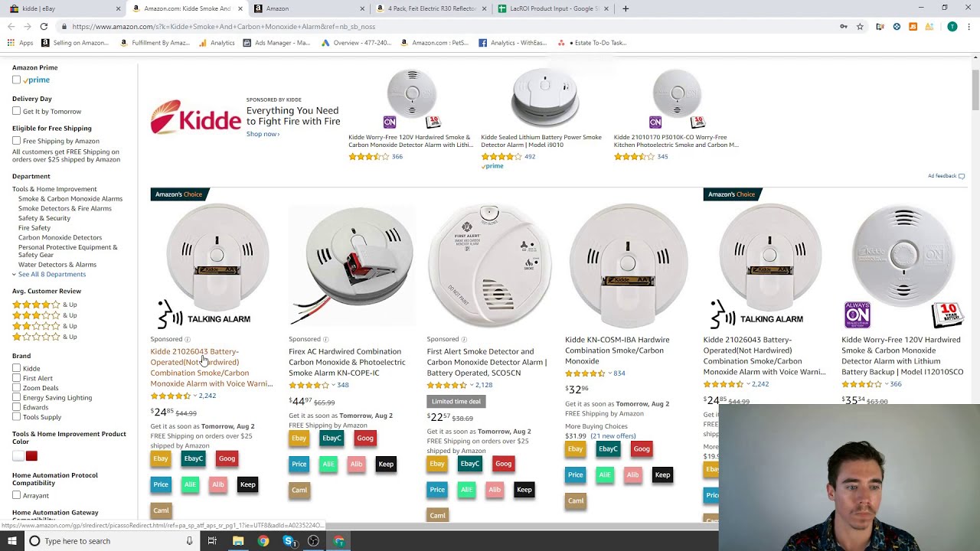
Task: Click the browser reload icon
Action: (x=44, y=26)
